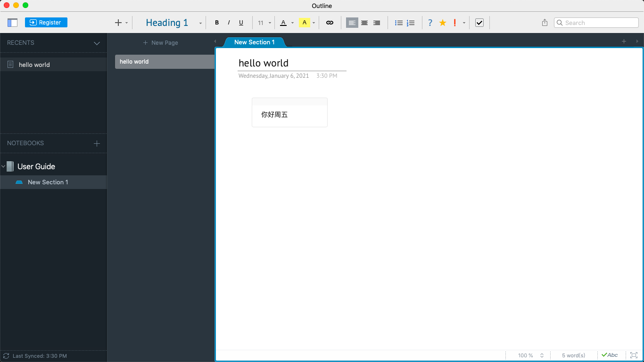Select the User Guide notebook

(36, 166)
